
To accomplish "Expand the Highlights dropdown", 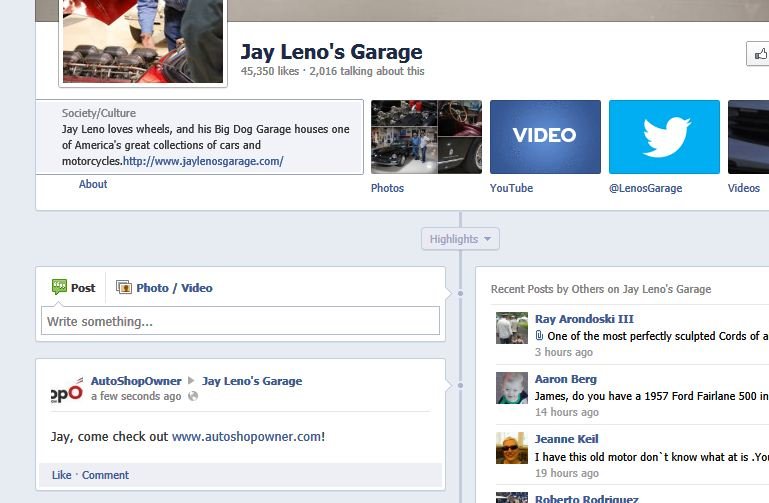I will click(460, 239).
